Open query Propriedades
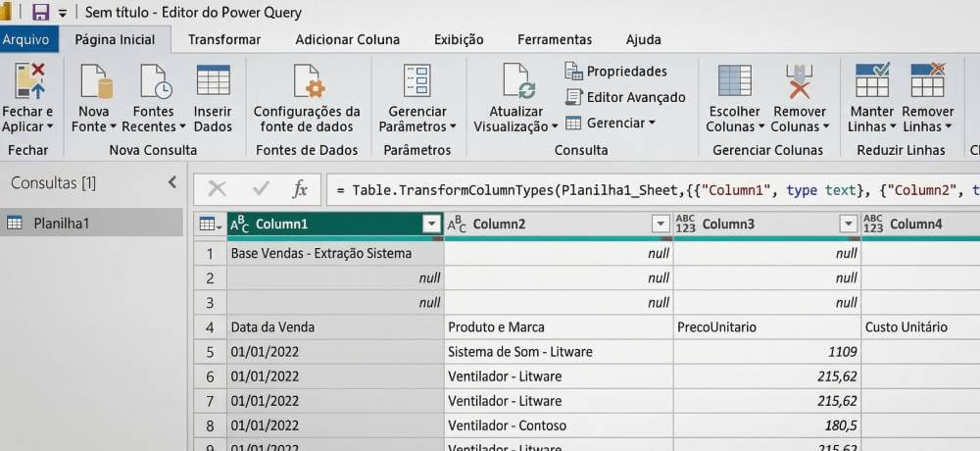 point(615,71)
